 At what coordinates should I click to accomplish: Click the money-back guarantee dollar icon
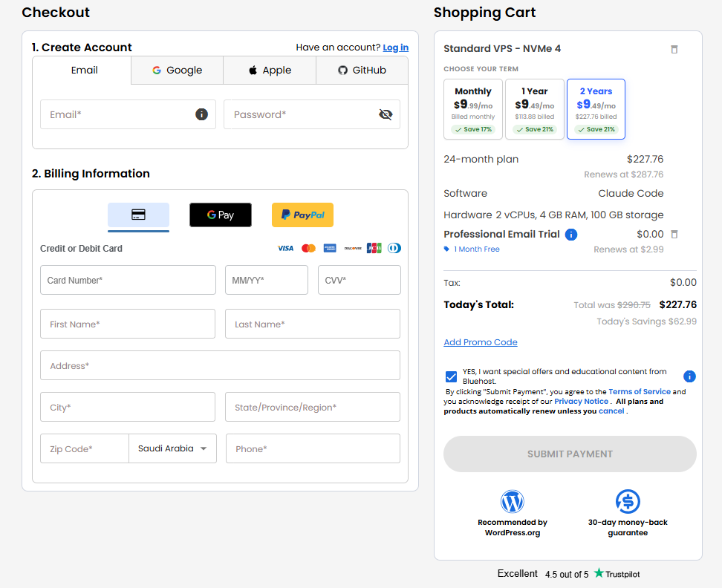[x=628, y=501]
